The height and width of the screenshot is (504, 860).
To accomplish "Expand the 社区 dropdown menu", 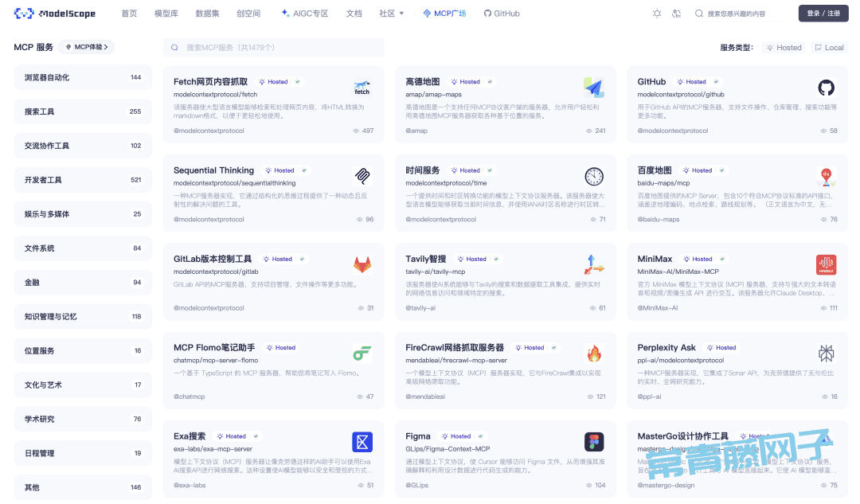I will 391,14.
